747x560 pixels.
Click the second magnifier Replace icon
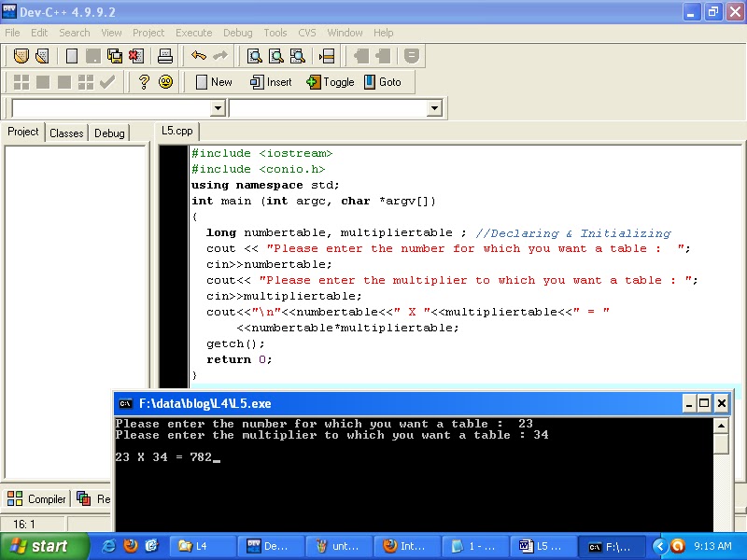point(275,56)
